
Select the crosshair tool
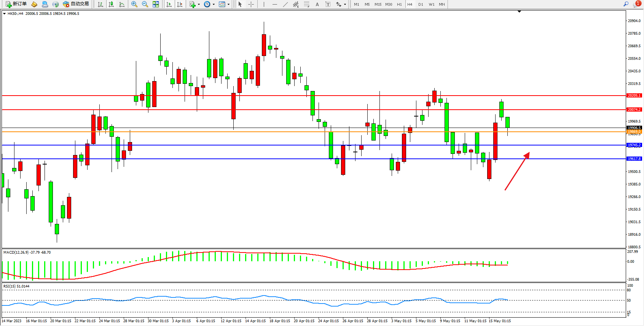(x=251, y=4)
